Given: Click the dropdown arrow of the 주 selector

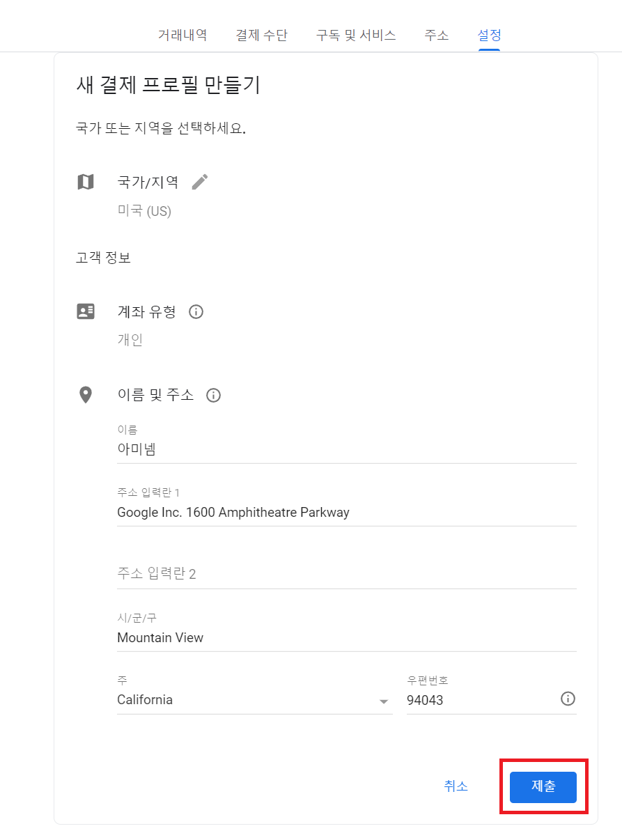Looking at the screenshot, I should (384, 701).
